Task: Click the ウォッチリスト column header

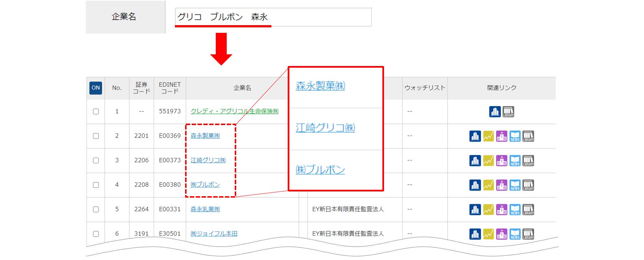Action: tap(425, 88)
